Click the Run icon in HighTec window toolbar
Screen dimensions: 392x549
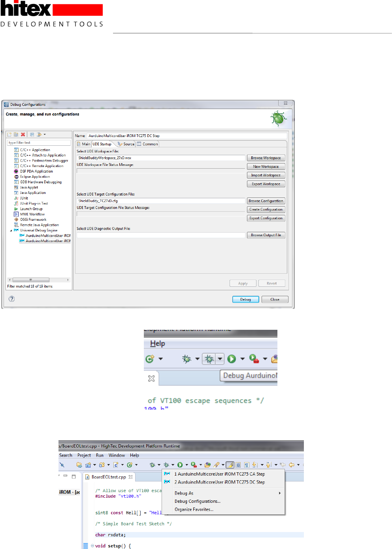(180, 465)
